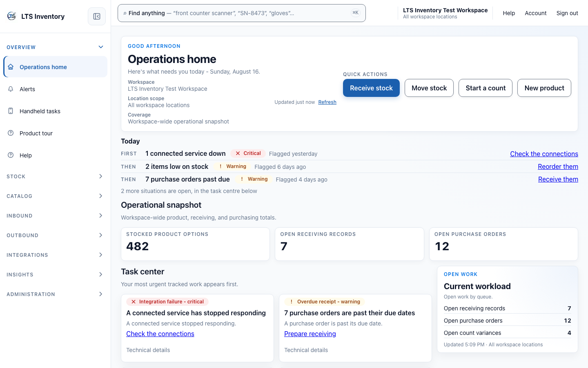Click Open receiving records workload row

pyautogui.click(x=508, y=308)
